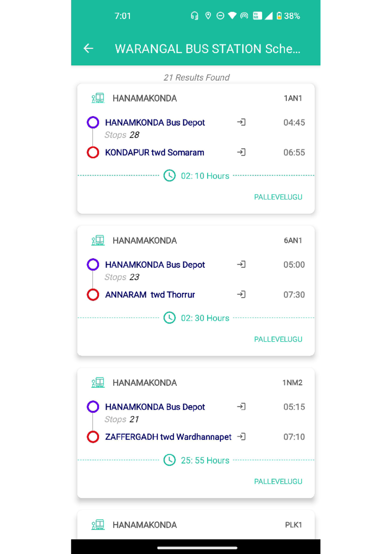
Task: Tap purple origin circle on 1AN1 route
Action: click(93, 122)
